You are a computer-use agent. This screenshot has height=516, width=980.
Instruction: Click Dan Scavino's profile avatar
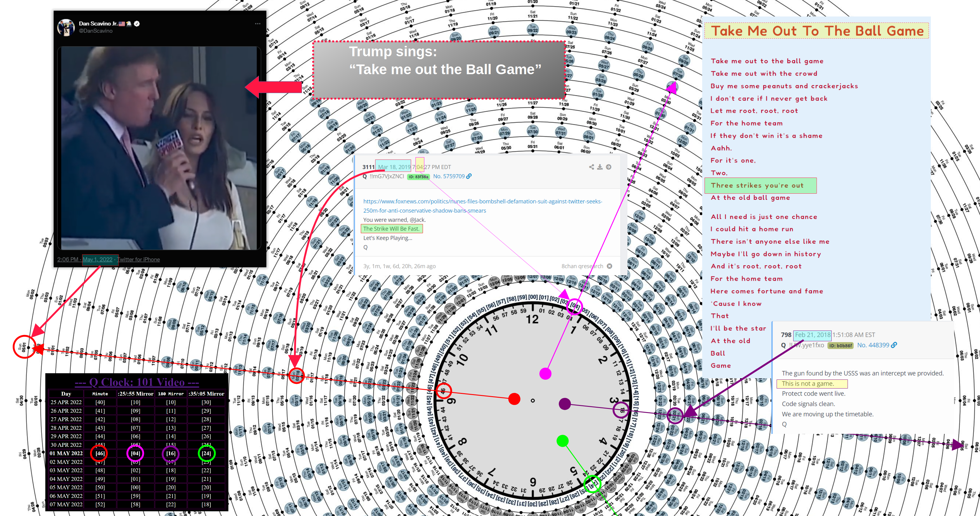point(66,27)
